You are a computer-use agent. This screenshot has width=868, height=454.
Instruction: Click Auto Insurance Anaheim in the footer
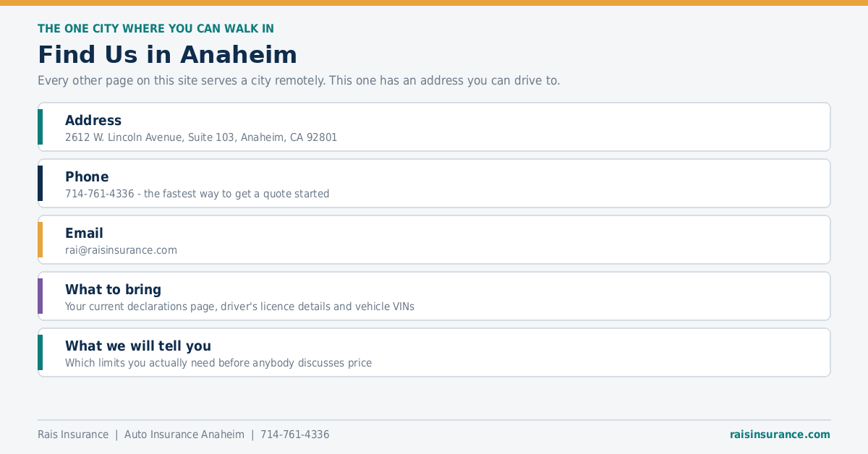pyautogui.click(x=184, y=434)
